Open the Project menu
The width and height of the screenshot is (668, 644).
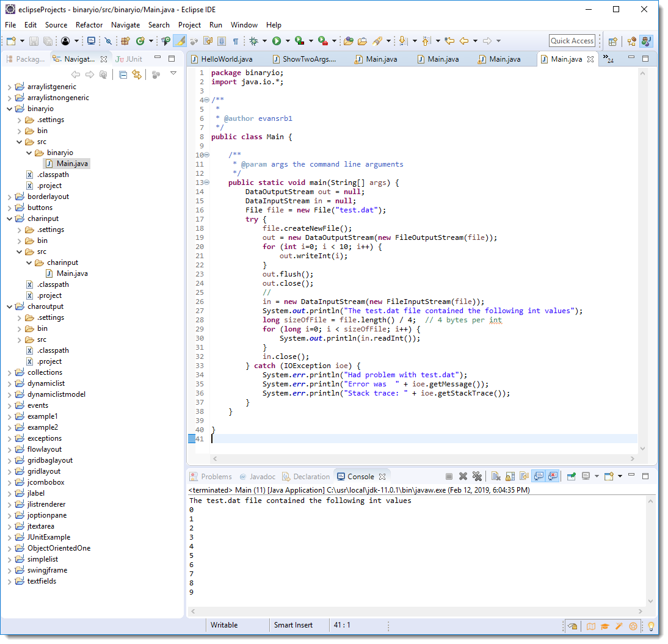[x=189, y=24]
